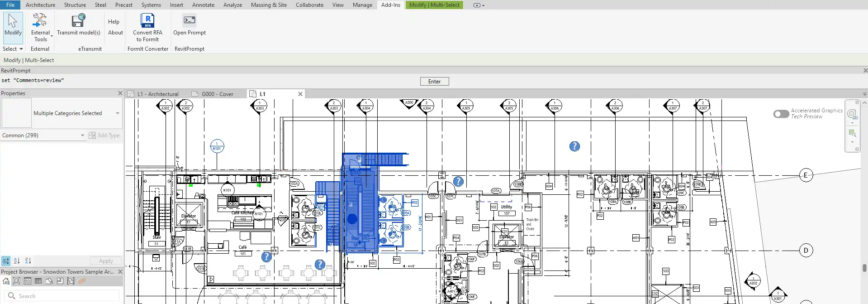Image resolution: width=868 pixels, height=304 pixels.
Task: Click Zoom in Region navigation icon
Action: click(x=852, y=133)
